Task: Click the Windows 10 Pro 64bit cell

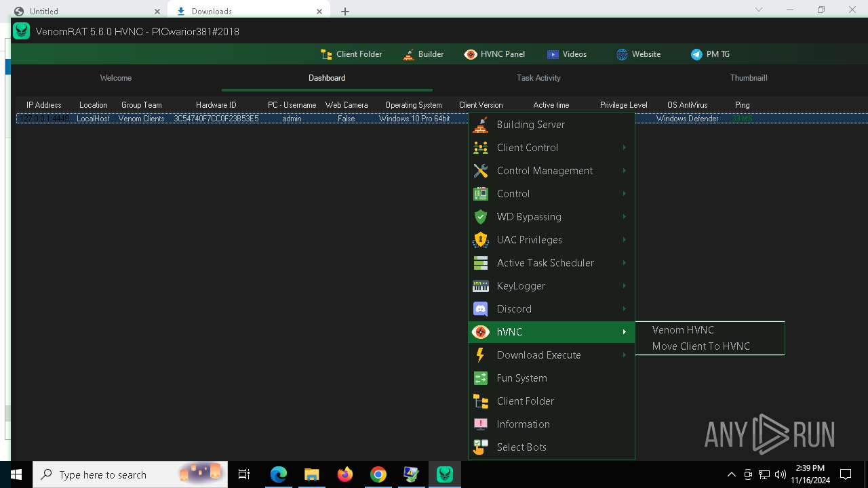Action: coord(414,119)
